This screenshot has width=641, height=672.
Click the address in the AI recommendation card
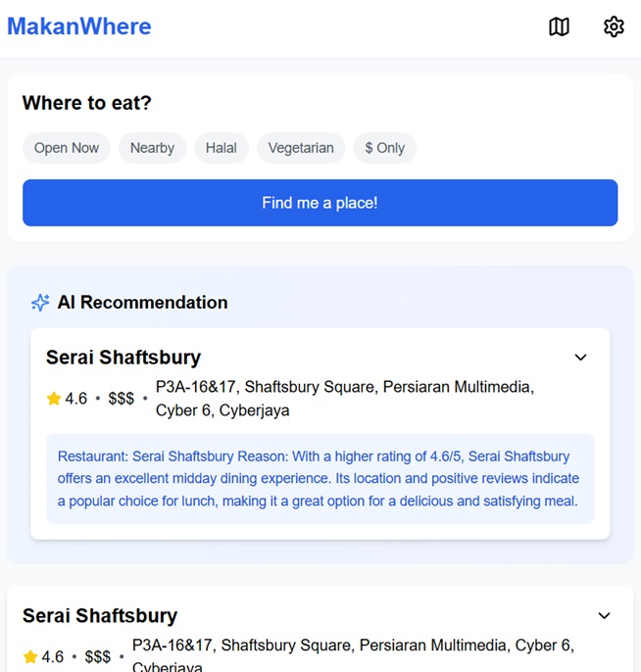coord(344,399)
